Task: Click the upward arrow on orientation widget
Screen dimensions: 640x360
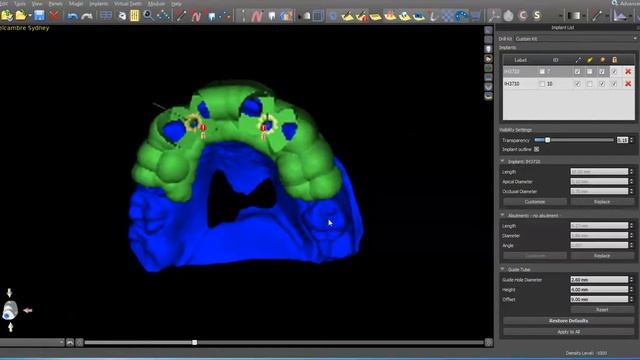Action: tap(10, 327)
